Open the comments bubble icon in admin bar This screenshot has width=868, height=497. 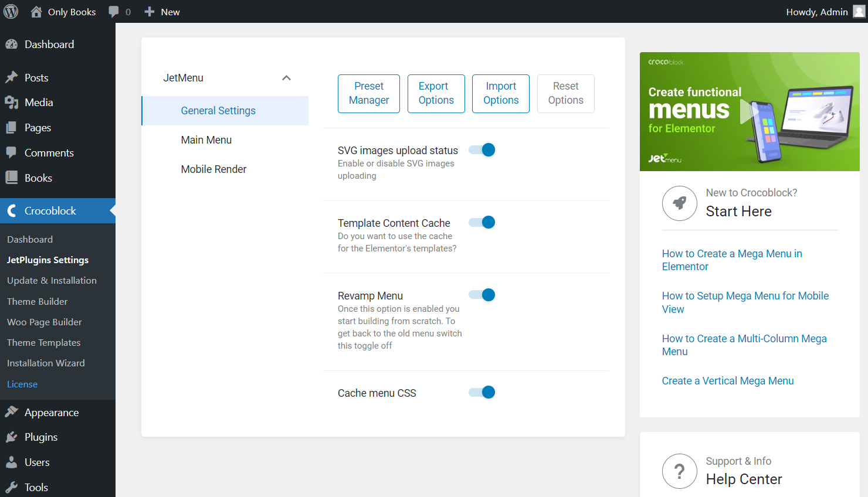(114, 12)
